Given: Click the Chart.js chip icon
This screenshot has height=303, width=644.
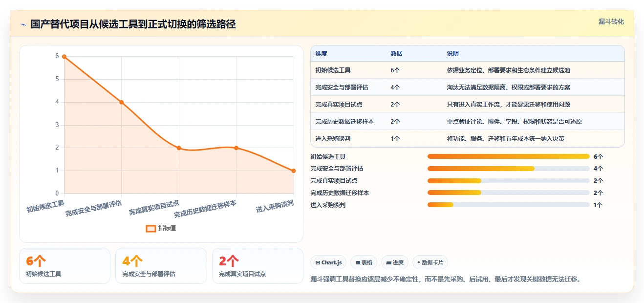Looking at the screenshot, I should [x=318, y=263].
